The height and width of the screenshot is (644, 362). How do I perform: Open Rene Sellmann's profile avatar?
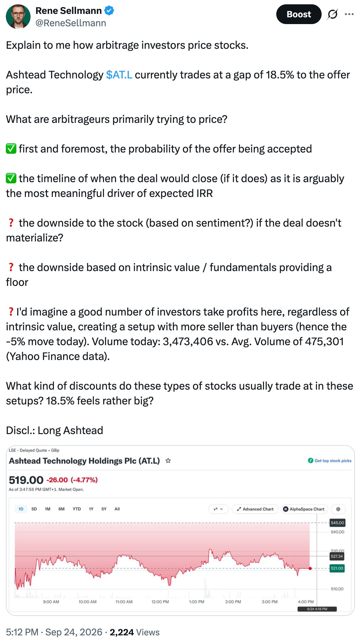18,17
